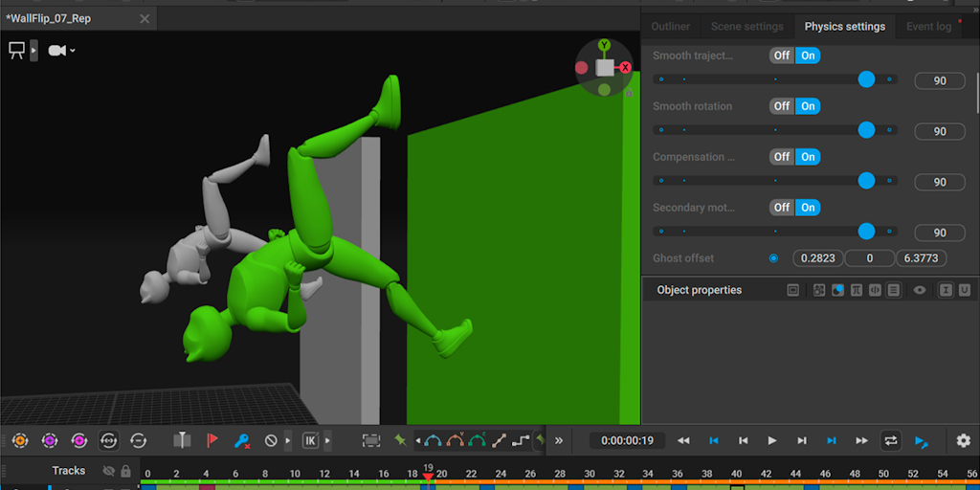Click the pi icon in Object properties
Image resolution: width=980 pixels, height=490 pixels.
coord(857,290)
